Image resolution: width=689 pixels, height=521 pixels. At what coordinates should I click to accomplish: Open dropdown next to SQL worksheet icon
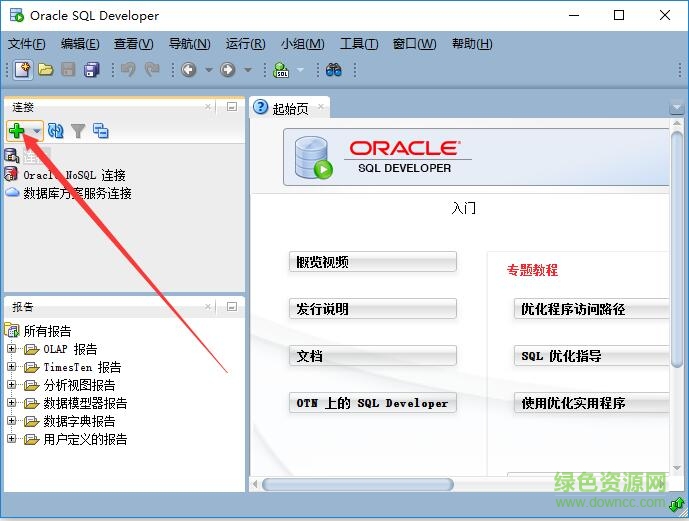300,70
